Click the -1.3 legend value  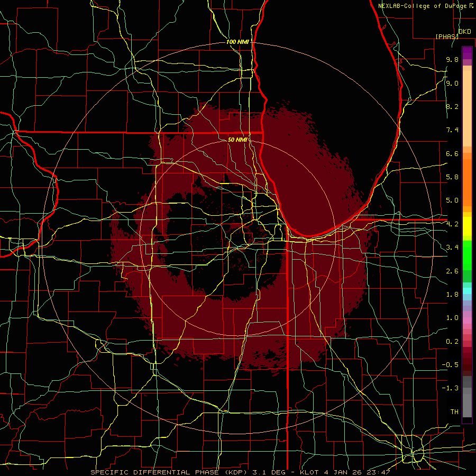coord(450,388)
